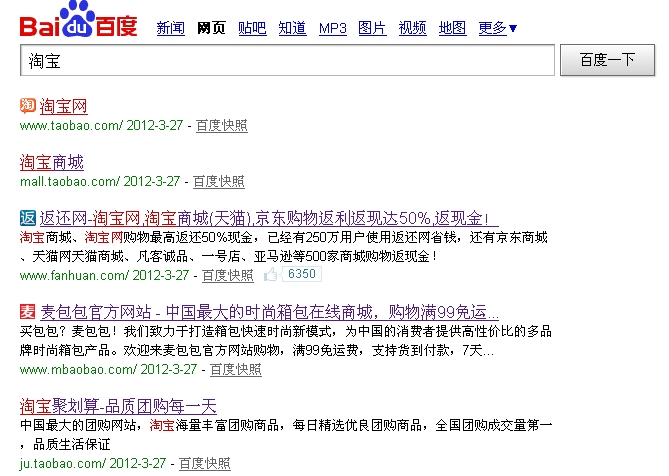
Task: Open the 知道 search category
Action: coord(292,28)
